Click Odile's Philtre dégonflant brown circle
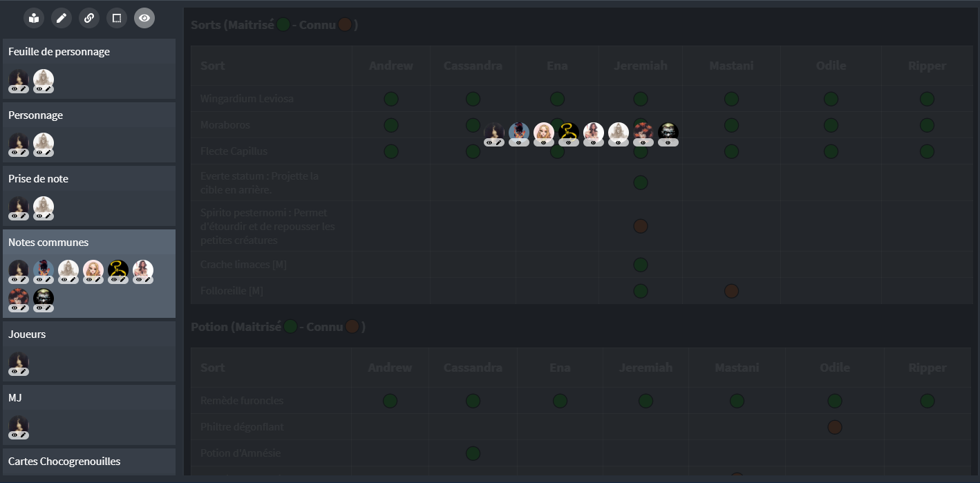The height and width of the screenshot is (483, 980). tap(835, 427)
